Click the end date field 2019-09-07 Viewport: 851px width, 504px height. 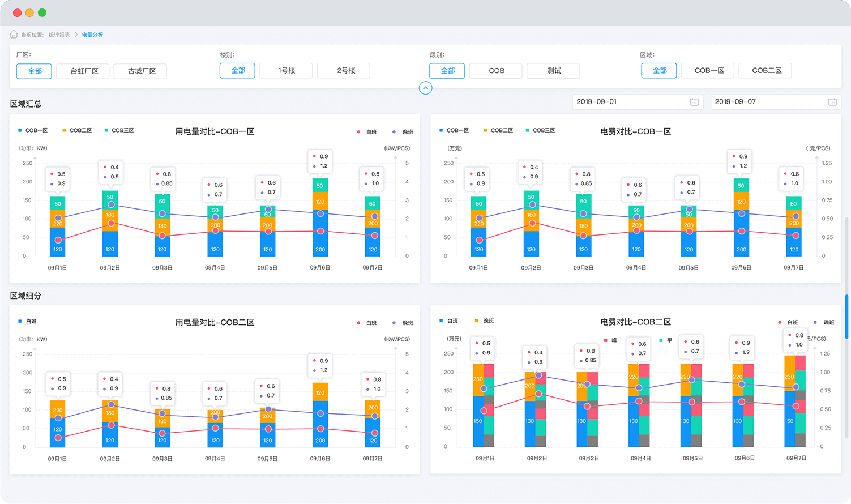click(776, 102)
